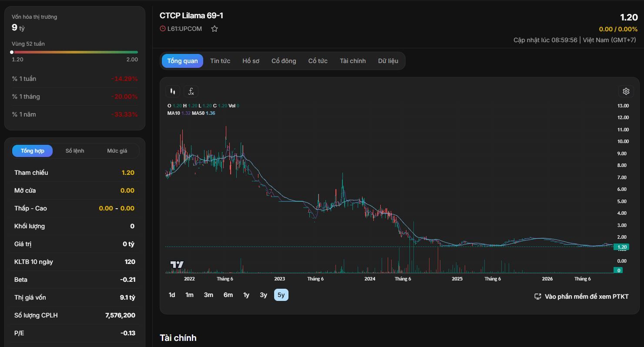The height and width of the screenshot is (347, 644).
Task: Click the L61:UPCOM ticker label
Action: pos(184,29)
